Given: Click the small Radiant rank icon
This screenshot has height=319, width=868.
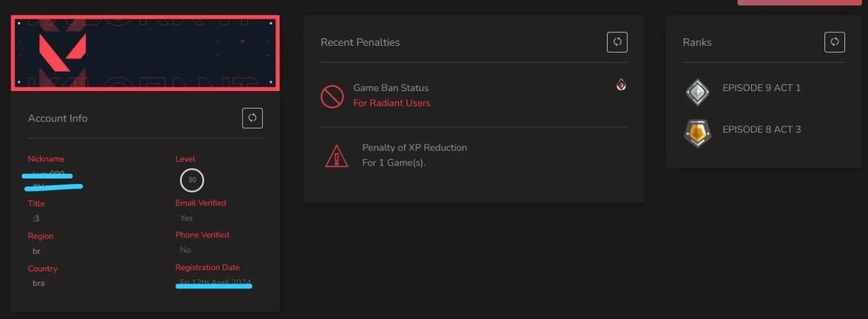Looking at the screenshot, I should (x=621, y=85).
